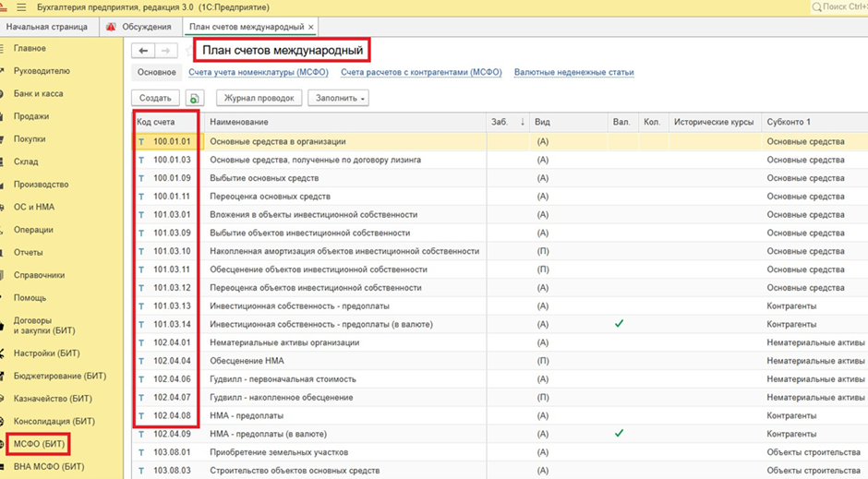Click the back navigation arrow button
The height and width of the screenshot is (479, 868).
143,51
